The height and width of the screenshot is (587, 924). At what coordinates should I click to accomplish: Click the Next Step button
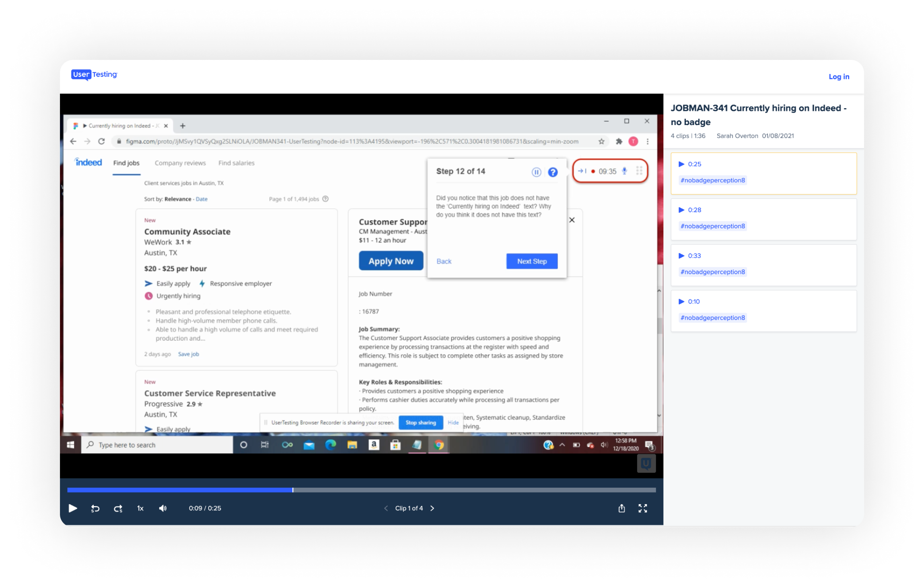coord(532,261)
